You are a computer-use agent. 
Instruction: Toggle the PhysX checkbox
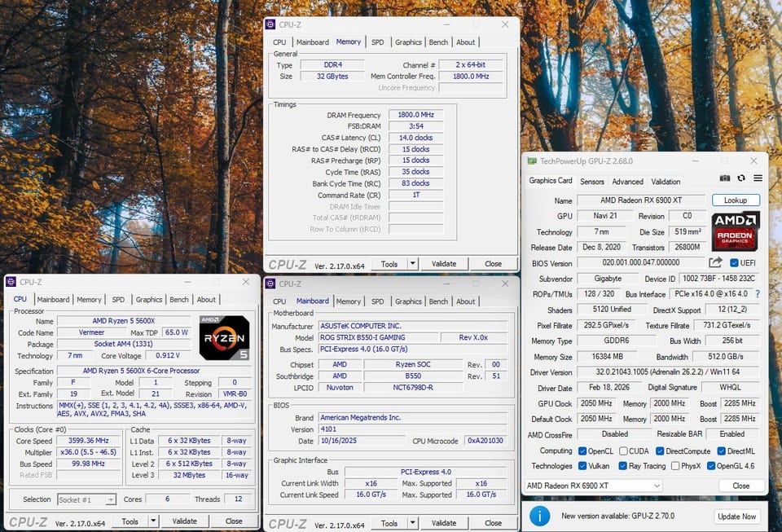[675, 466]
